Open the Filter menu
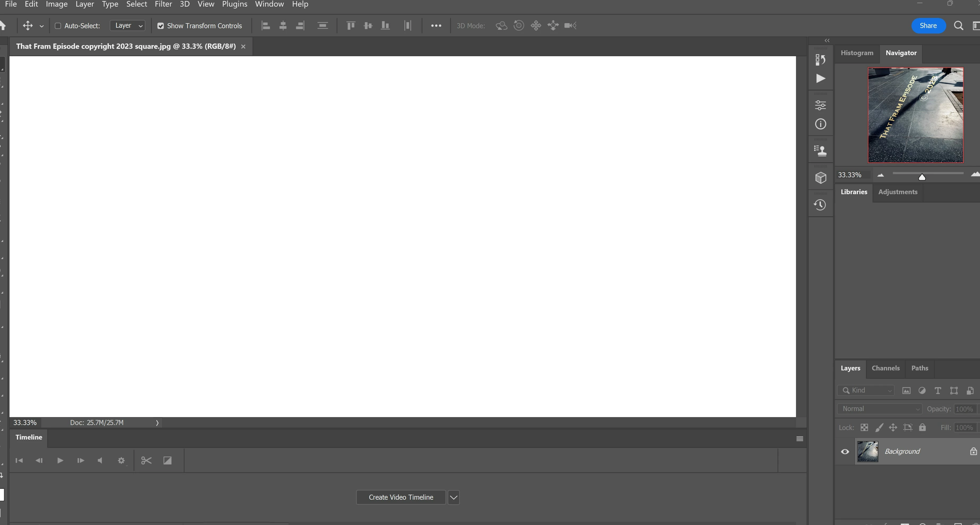This screenshot has height=525, width=980. click(163, 4)
